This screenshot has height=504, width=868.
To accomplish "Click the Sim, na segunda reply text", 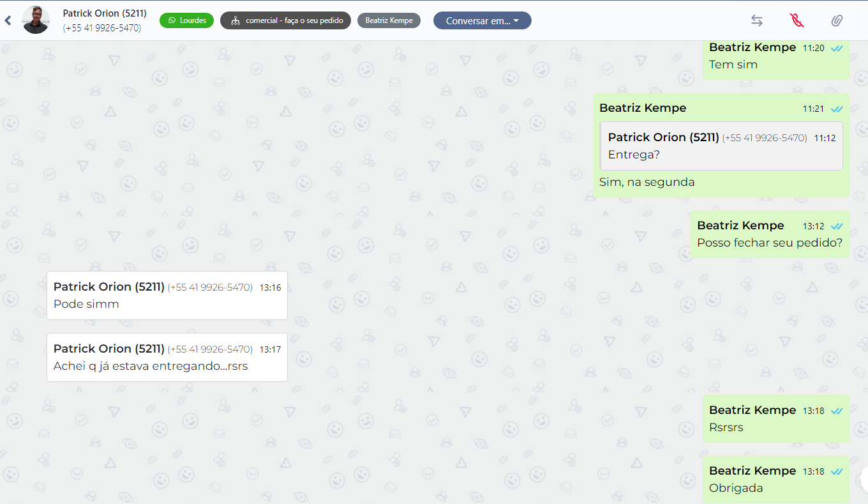I will click(647, 182).
